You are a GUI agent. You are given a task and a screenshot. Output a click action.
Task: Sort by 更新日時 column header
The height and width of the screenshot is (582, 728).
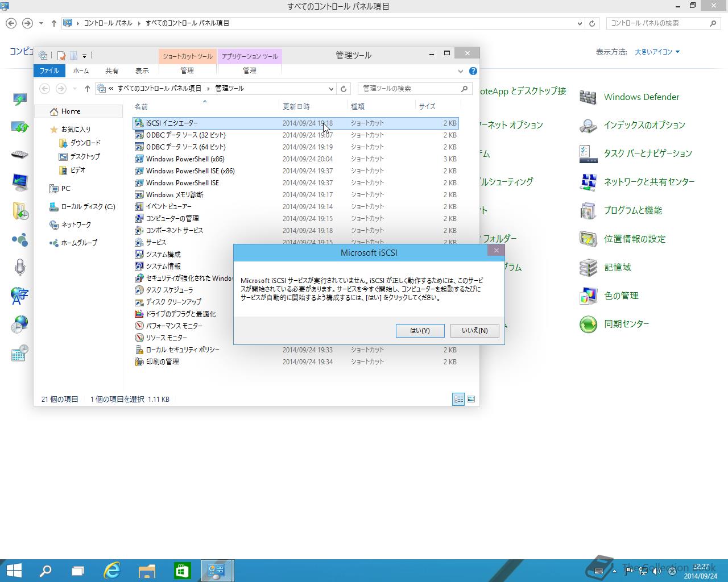(313, 106)
